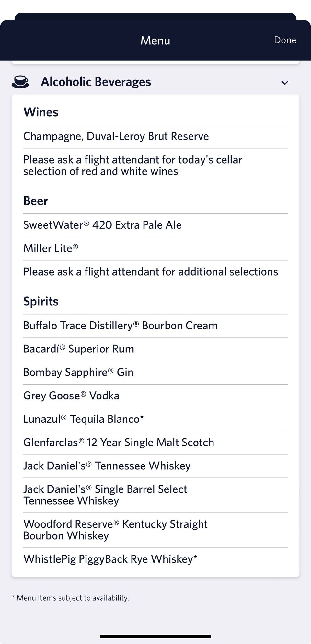Tap the Done button
This screenshot has width=311, height=644.
[285, 40]
